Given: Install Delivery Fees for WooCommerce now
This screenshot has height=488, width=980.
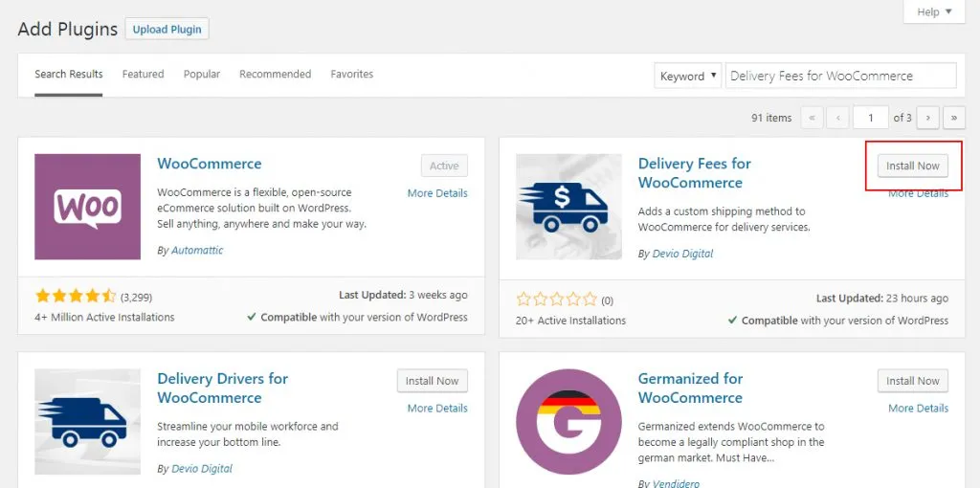Looking at the screenshot, I should [x=912, y=166].
